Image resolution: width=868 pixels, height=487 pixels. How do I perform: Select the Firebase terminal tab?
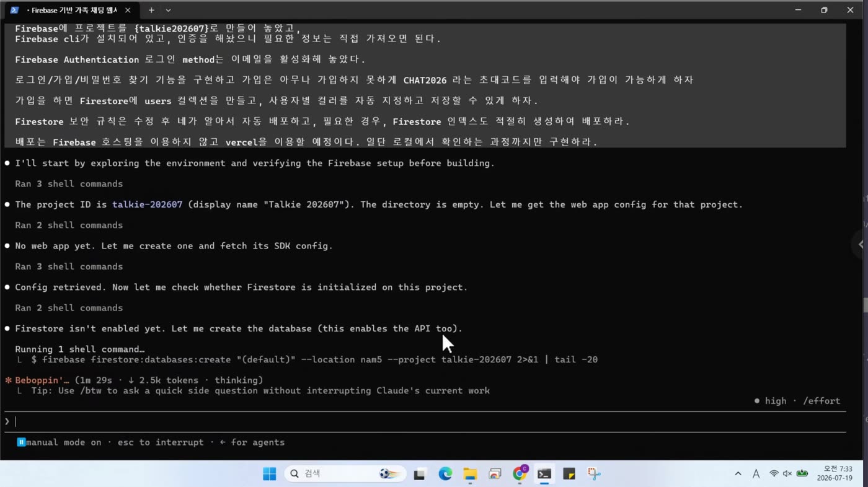pyautogui.click(x=71, y=10)
